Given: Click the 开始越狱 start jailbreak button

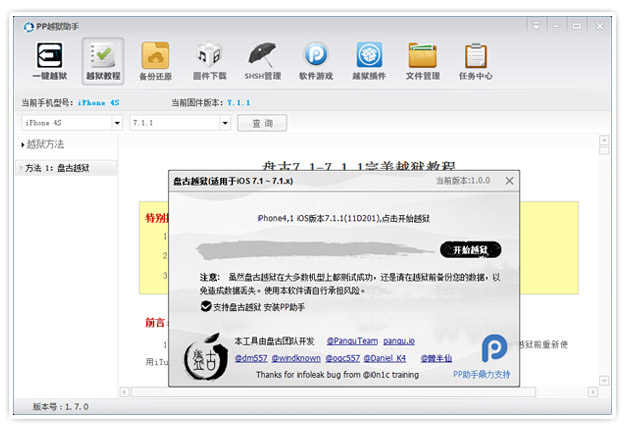Looking at the screenshot, I should [x=470, y=250].
